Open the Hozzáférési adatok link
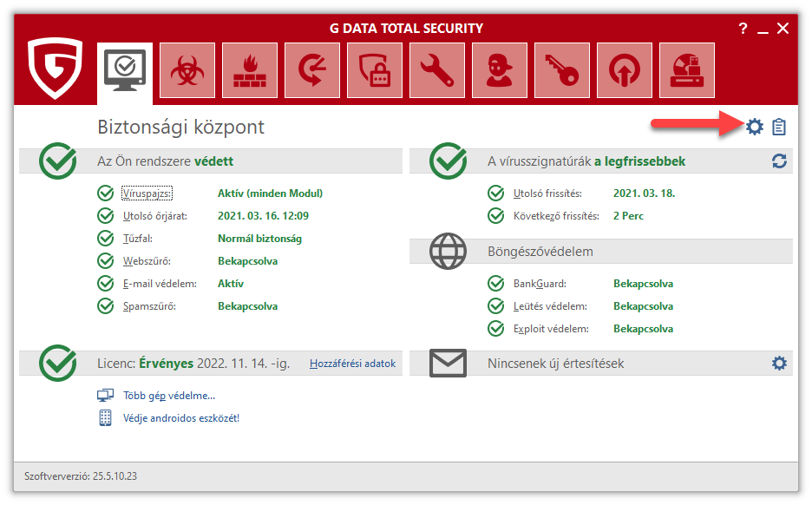Screen dimensions: 812x505 click(x=353, y=364)
